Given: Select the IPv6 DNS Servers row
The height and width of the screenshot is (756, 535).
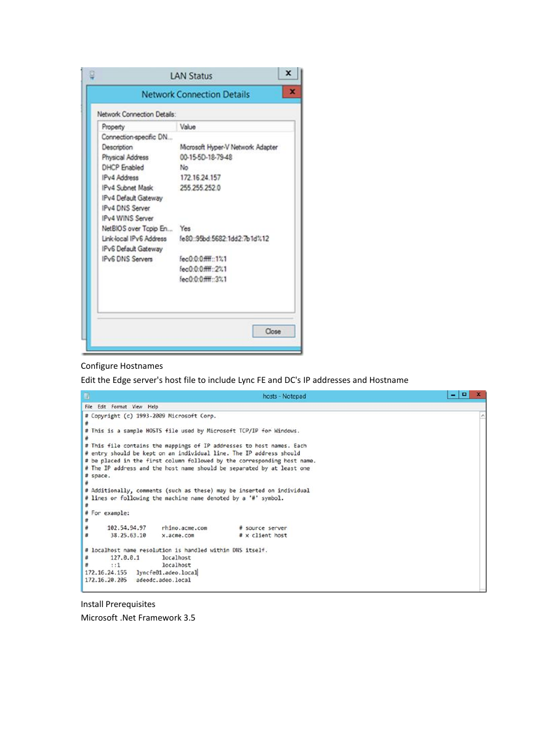Looking at the screenshot, I should pyautogui.click(x=196, y=259).
